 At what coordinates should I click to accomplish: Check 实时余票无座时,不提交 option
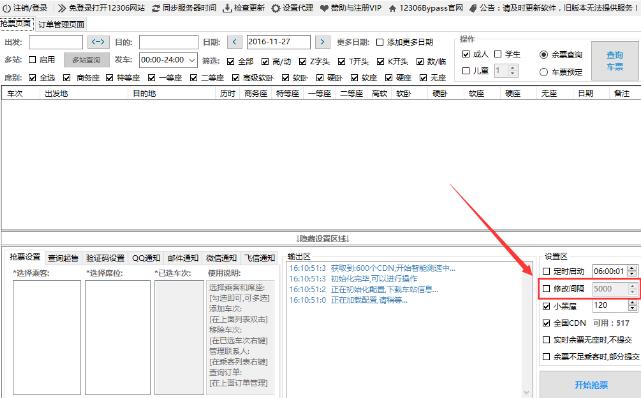point(547,340)
